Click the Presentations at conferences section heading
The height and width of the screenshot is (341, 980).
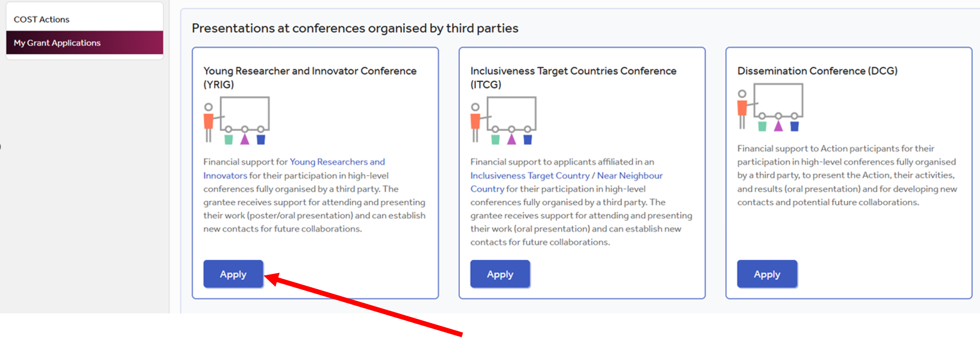355,28
